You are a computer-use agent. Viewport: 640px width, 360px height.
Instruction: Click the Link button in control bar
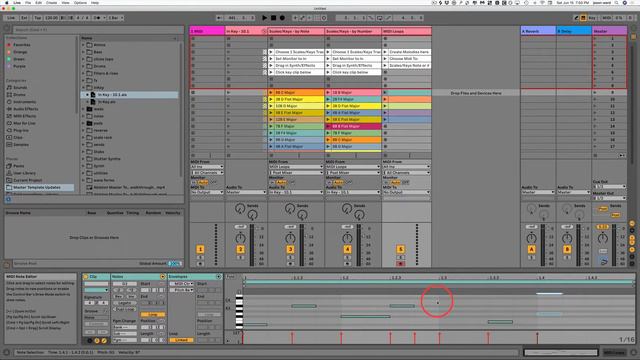[x=11, y=18]
